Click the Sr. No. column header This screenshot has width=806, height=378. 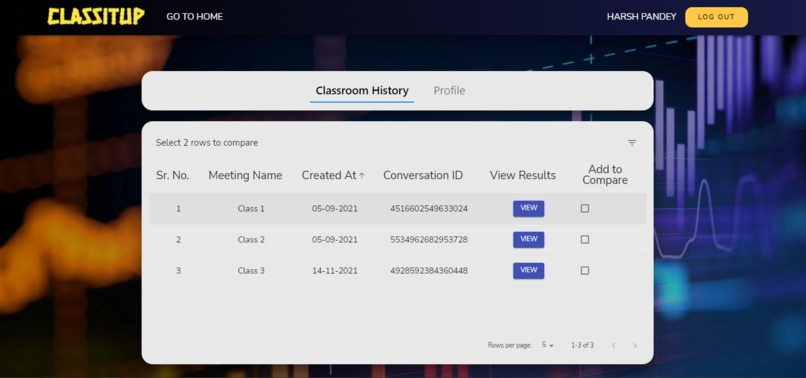[173, 175]
